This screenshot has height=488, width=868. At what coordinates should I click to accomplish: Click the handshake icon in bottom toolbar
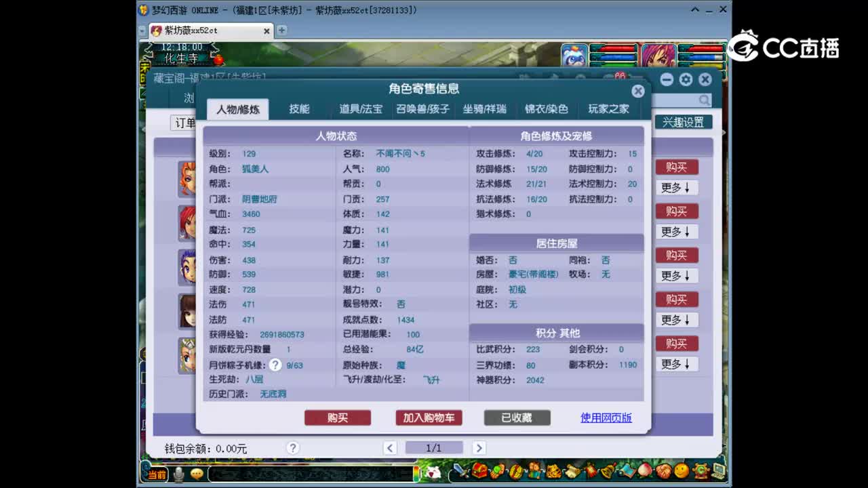coord(664,470)
